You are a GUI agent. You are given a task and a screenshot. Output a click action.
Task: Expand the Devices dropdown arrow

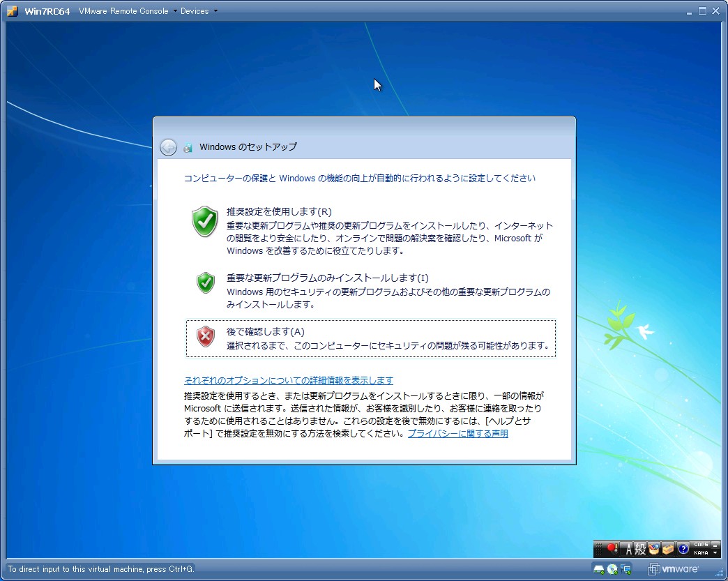(215, 10)
